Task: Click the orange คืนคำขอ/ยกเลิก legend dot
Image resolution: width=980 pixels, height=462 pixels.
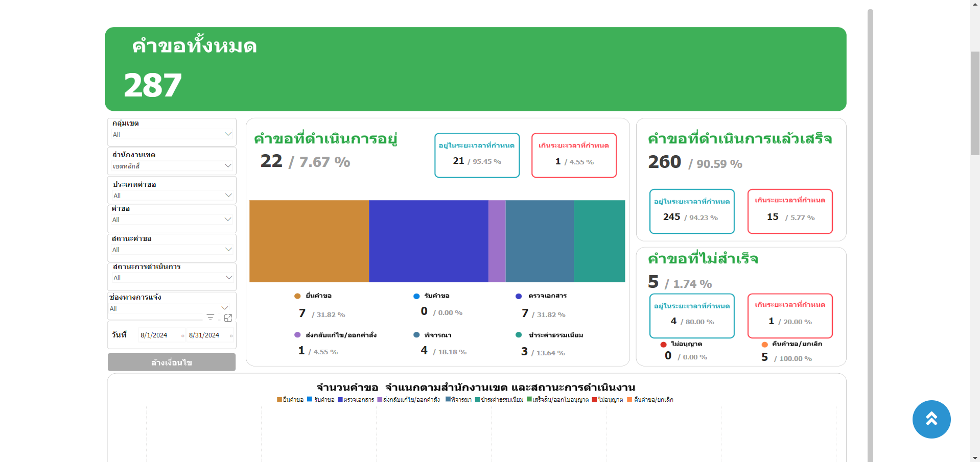Action: (x=764, y=345)
